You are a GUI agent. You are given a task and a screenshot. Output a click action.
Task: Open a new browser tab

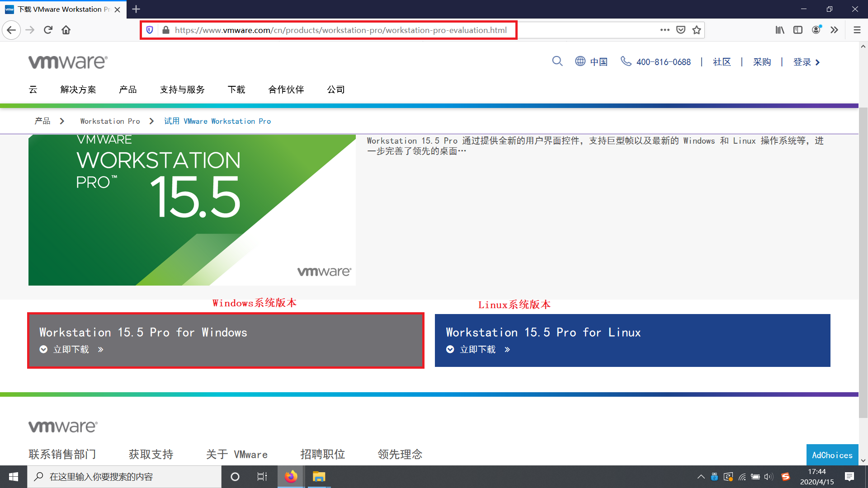point(136,9)
